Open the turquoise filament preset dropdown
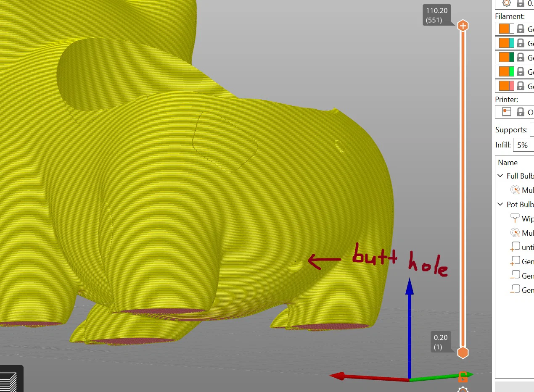534x392 pixels. tap(515, 43)
